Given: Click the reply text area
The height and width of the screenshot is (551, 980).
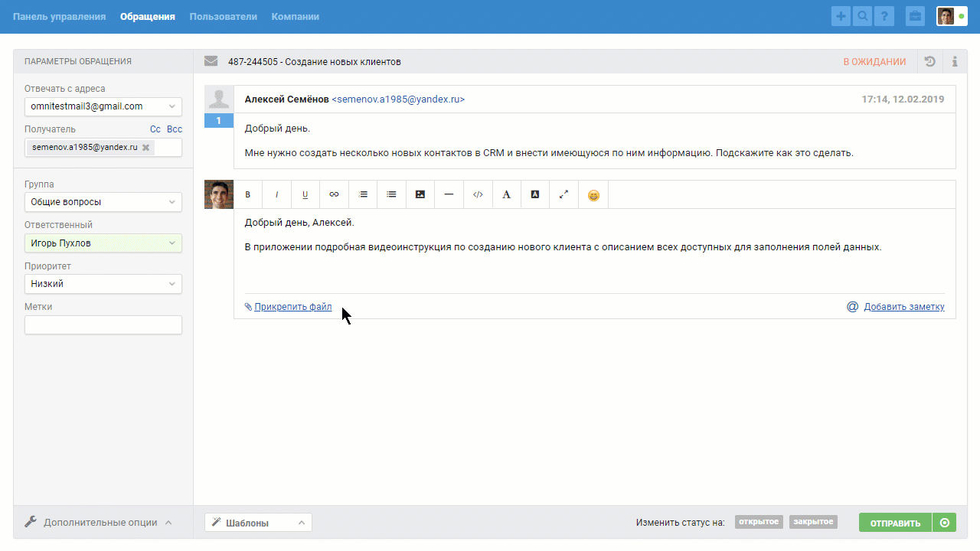Looking at the screenshot, I should point(594,250).
